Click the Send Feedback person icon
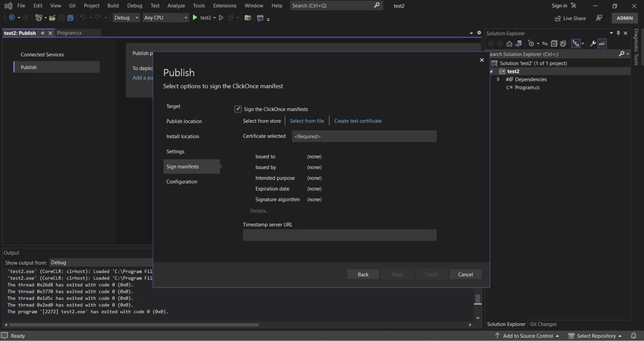The height and width of the screenshot is (341, 644). click(599, 18)
